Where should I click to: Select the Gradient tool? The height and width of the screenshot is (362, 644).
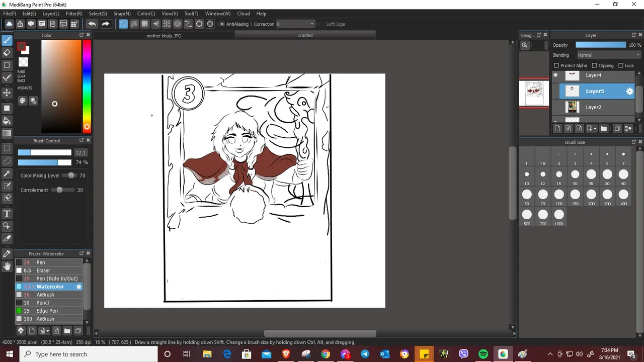click(7, 133)
